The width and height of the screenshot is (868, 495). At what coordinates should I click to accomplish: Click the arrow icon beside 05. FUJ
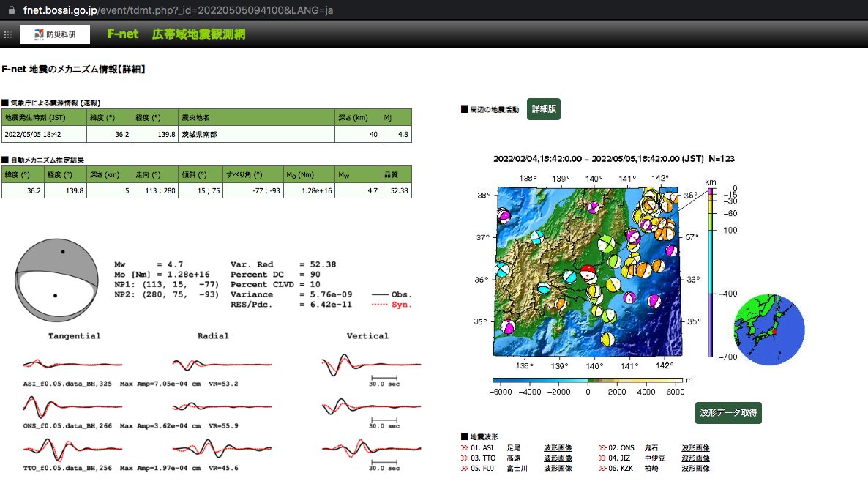coord(465,469)
